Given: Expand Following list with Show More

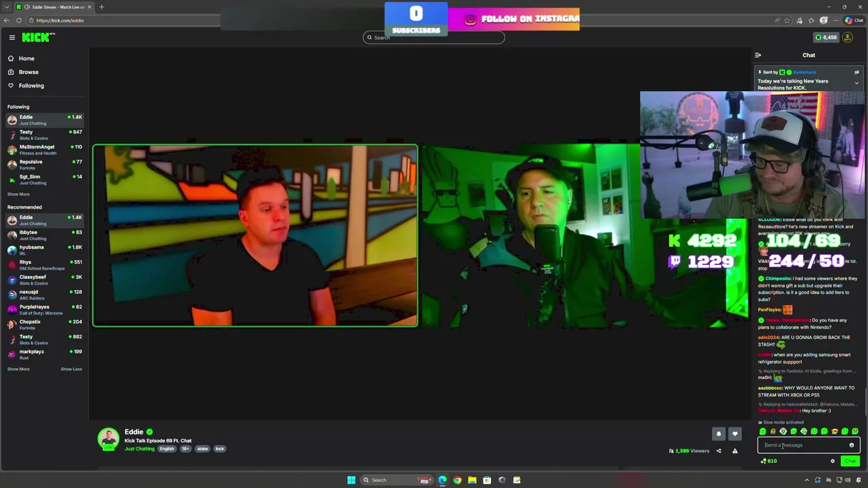Looking at the screenshot, I should click(x=18, y=194).
